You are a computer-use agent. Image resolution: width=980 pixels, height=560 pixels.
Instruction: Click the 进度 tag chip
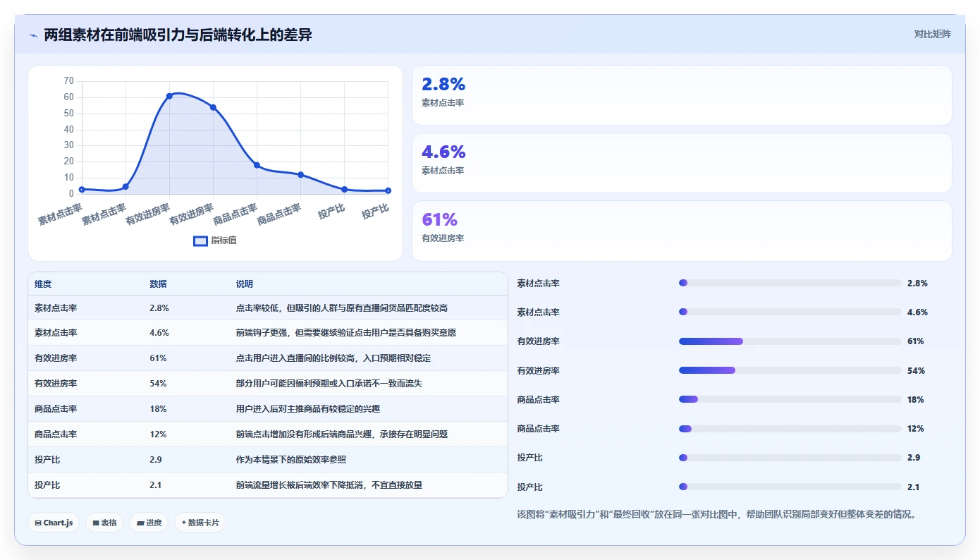[149, 523]
